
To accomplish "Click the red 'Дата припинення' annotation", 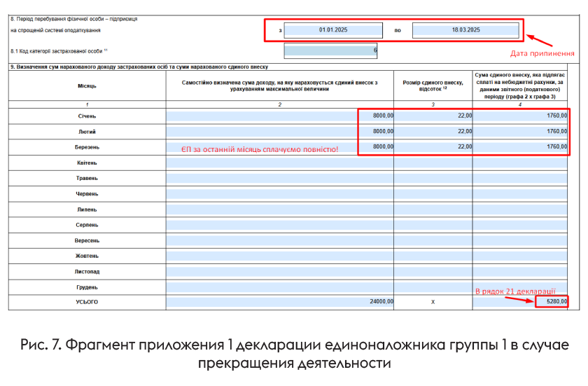I will click(x=542, y=53).
